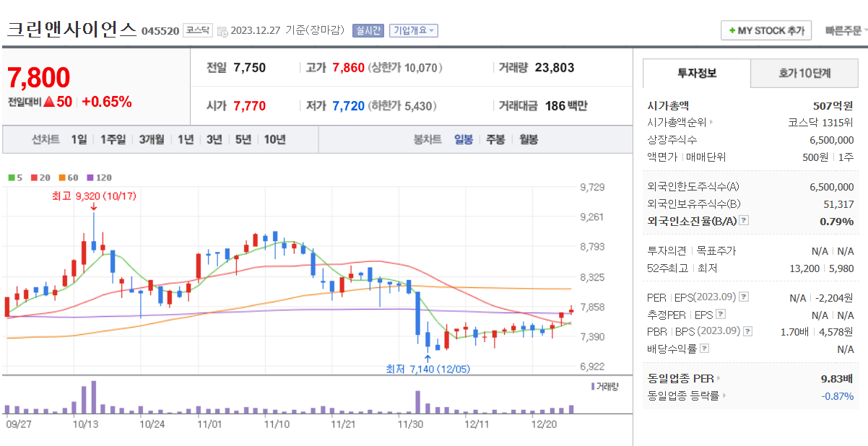Click the 11/30 date label on chart axis

pyautogui.click(x=409, y=424)
